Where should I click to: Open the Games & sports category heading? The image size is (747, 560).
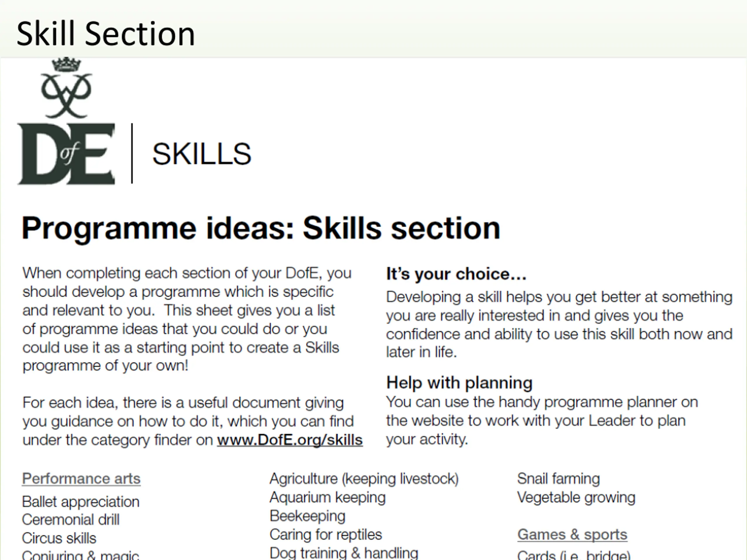tap(572, 535)
